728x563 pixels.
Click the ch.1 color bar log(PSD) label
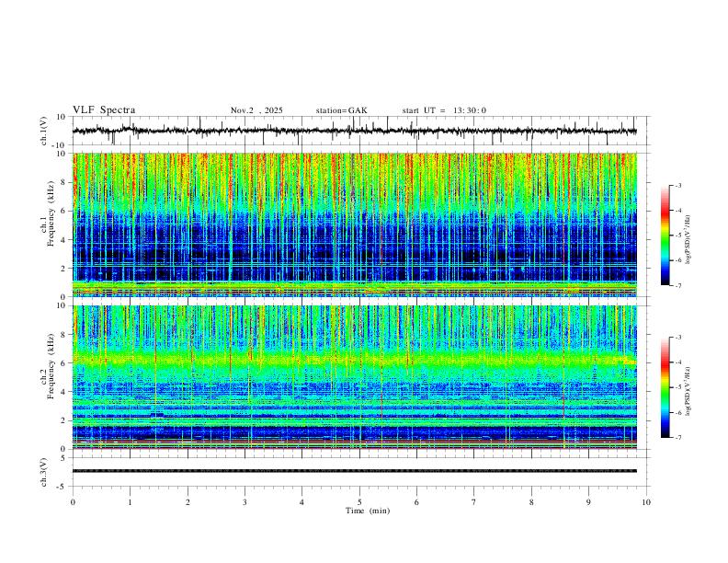[688, 239]
